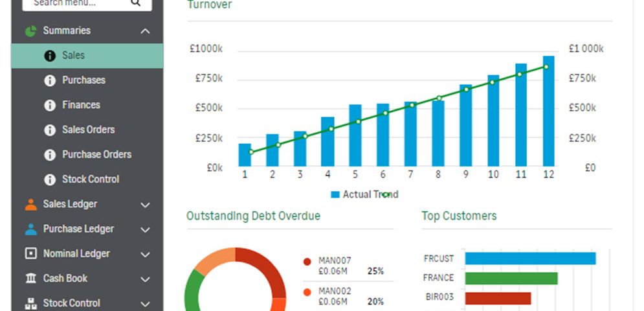Click the BIR003 customer label
The image size is (644, 311).
point(439,297)
